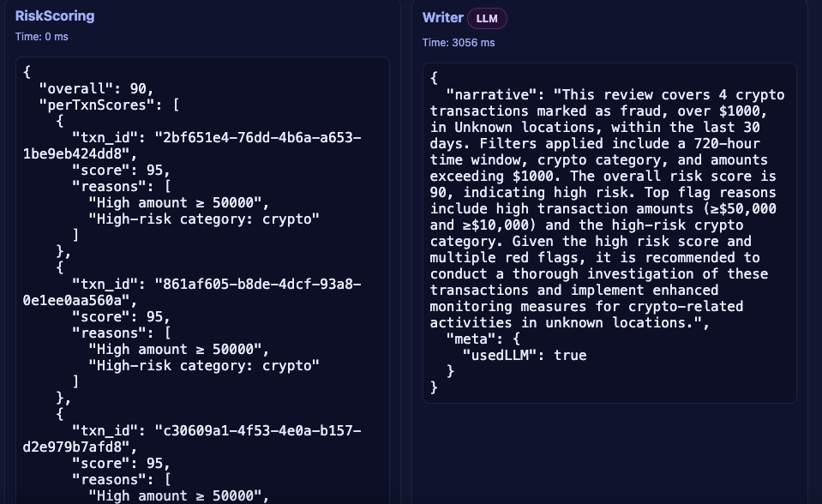Image resolution: width=822 pixels, height=504 pixels.
Task: Click the txn_id starting with 861af605
Action: 257,284
